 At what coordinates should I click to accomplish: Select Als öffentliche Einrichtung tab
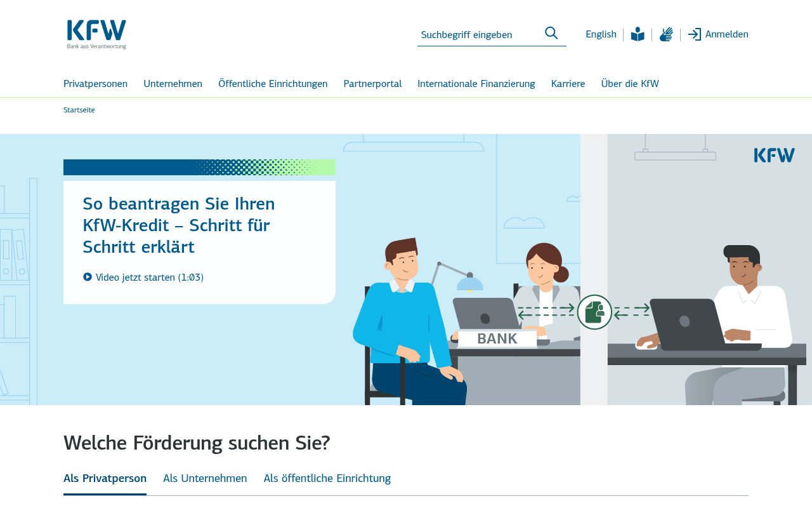[x=327, y=478]
